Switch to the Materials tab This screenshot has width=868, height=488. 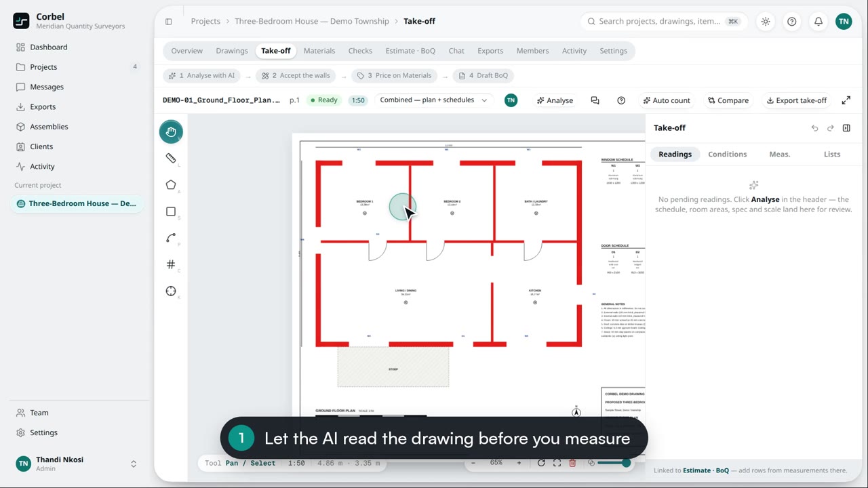click(x=319, y=51)
